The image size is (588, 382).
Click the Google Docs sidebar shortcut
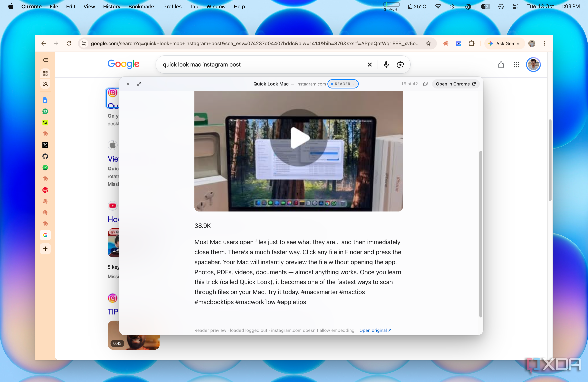click(x=45, y=100)
